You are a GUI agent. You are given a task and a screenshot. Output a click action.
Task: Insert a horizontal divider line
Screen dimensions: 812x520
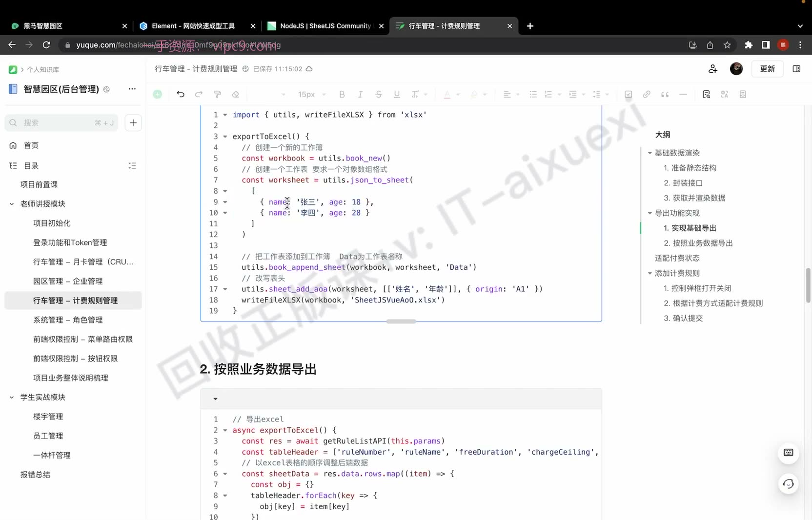click(683, 94)
